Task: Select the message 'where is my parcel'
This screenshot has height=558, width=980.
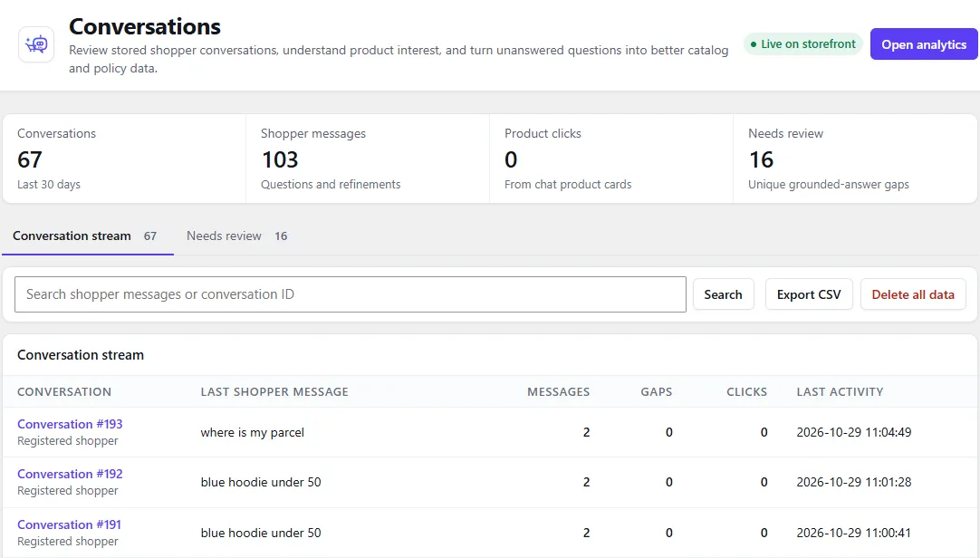Action: 253,432
